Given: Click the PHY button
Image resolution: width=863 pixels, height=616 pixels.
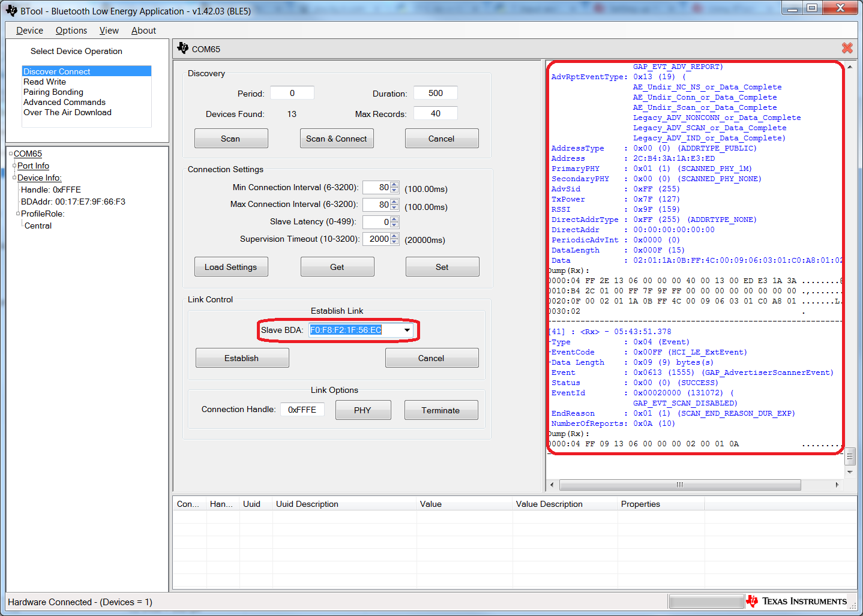Looking at the screenshot, I should click(362, 410).
